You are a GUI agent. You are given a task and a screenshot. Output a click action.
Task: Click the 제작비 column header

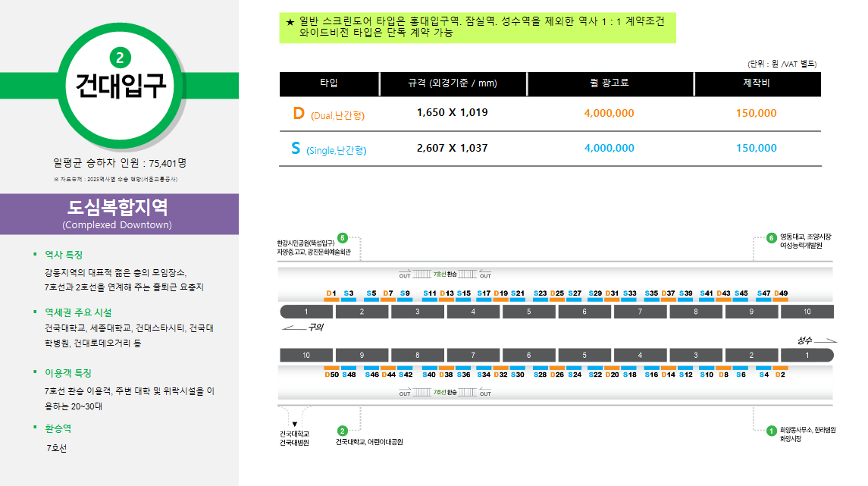pyautogui.click(x=757, y=83)
